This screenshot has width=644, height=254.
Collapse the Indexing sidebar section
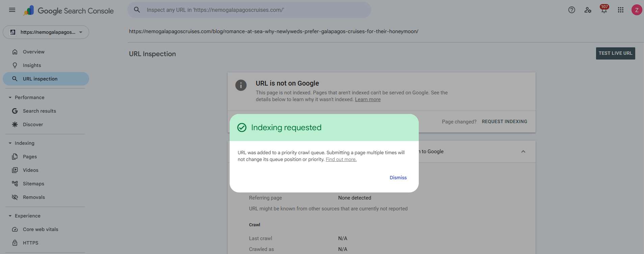pos(10,143)
